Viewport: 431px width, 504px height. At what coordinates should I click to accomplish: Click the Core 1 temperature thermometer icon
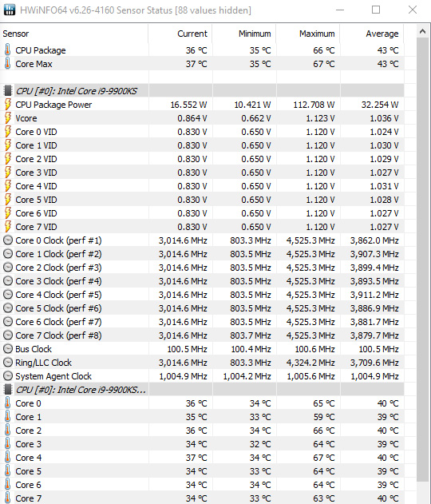[x=7, y=417]
